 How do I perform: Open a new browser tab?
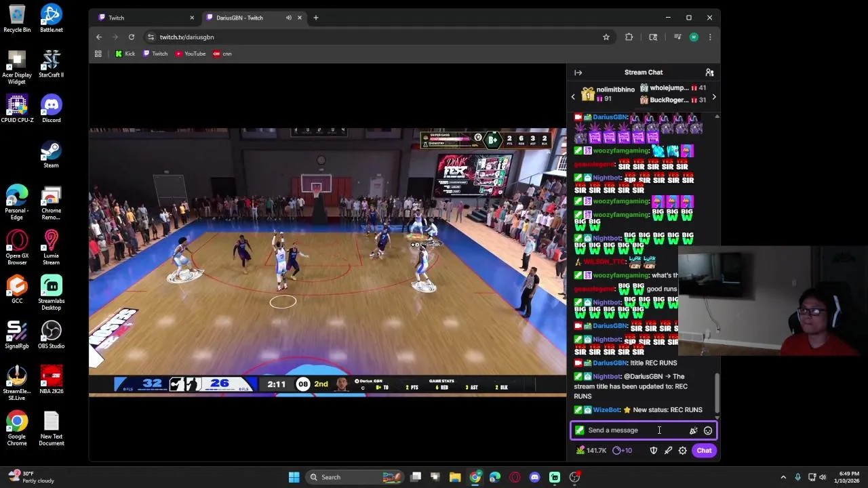click(316, 18)
